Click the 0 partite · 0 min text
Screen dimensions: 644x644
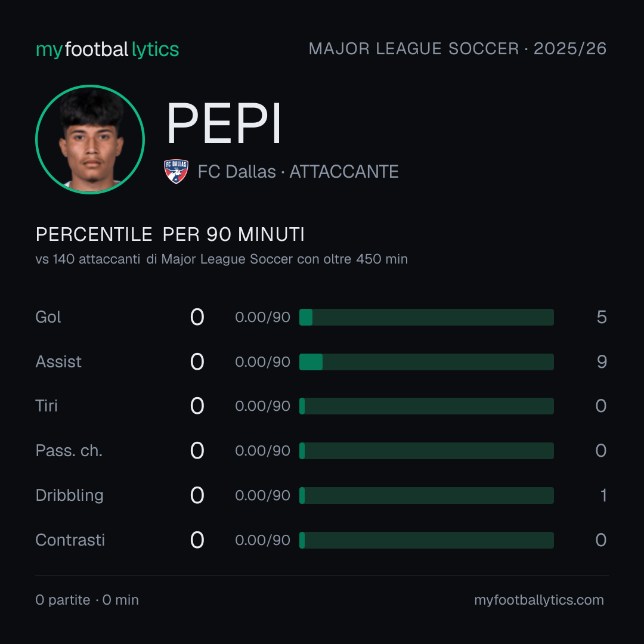tap(87, 600)
